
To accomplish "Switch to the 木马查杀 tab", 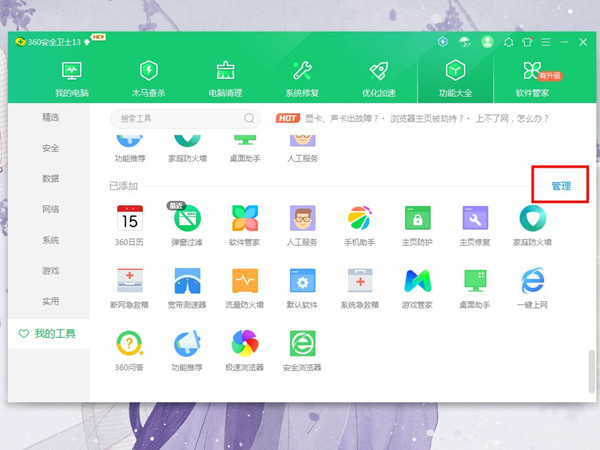I will [x=148, y=78].
